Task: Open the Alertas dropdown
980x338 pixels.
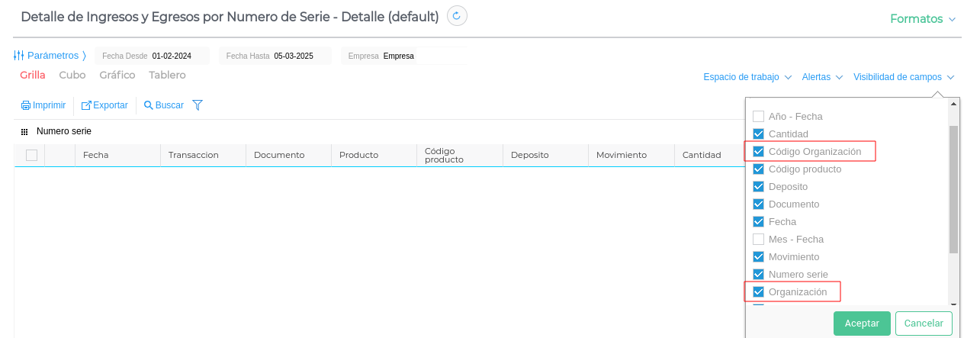Action: (x=821, y=77)
